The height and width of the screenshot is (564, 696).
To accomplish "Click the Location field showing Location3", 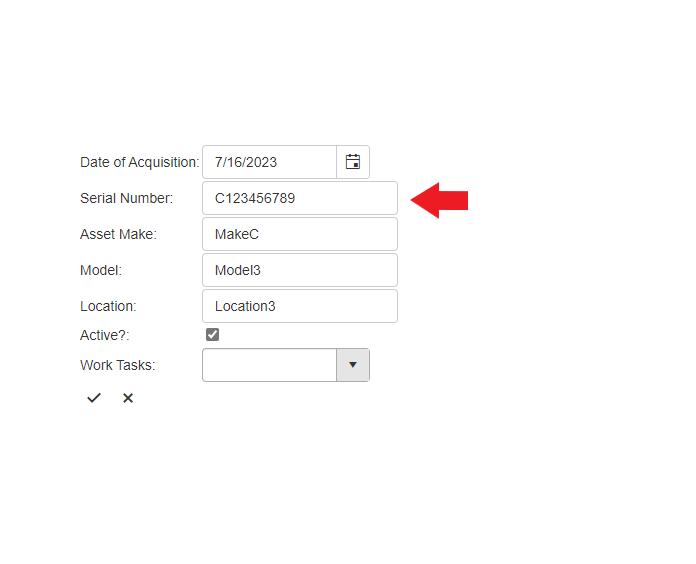I will 299,306.
